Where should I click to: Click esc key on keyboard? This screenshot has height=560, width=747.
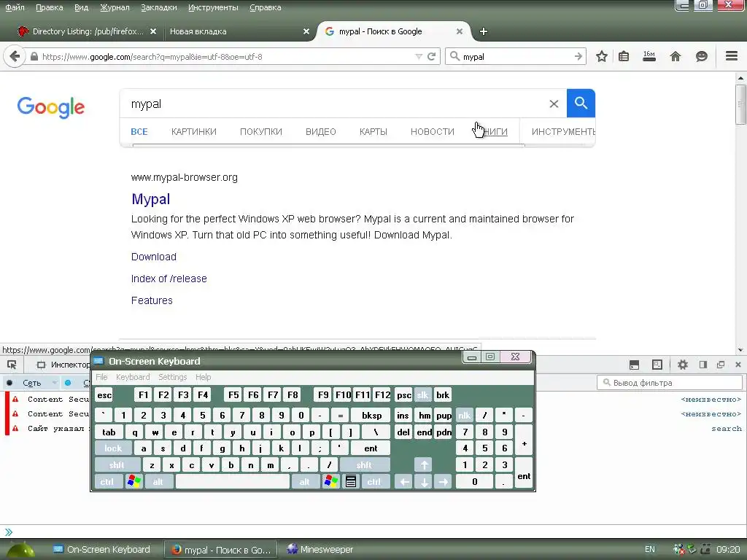[x=104, y=394]
